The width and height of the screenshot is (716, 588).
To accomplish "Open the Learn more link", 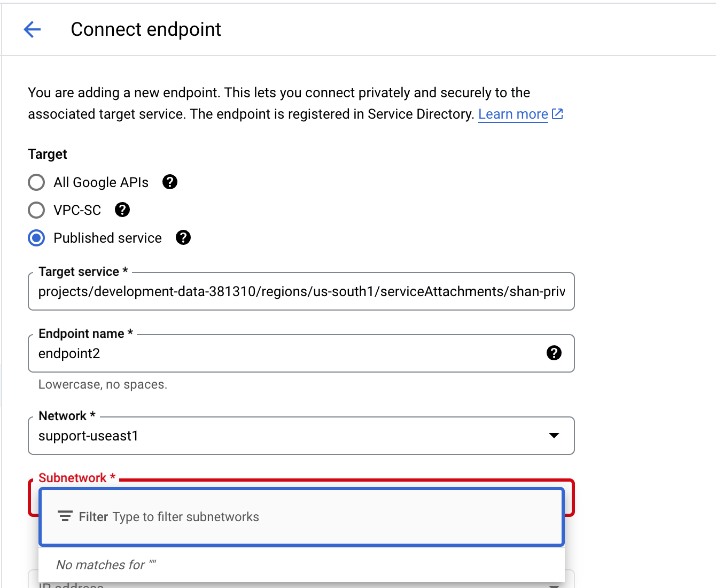I will pyautogui.click(x=513, y=114).
